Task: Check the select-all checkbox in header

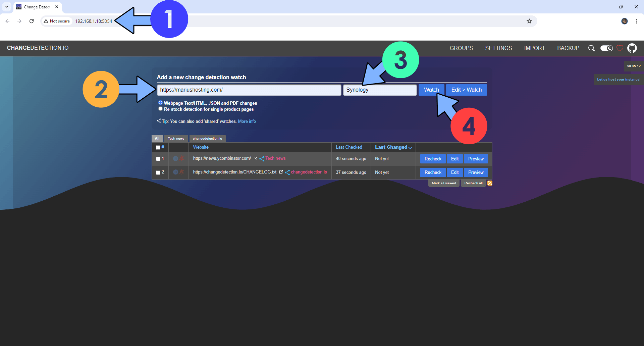Action: (158, 147)
